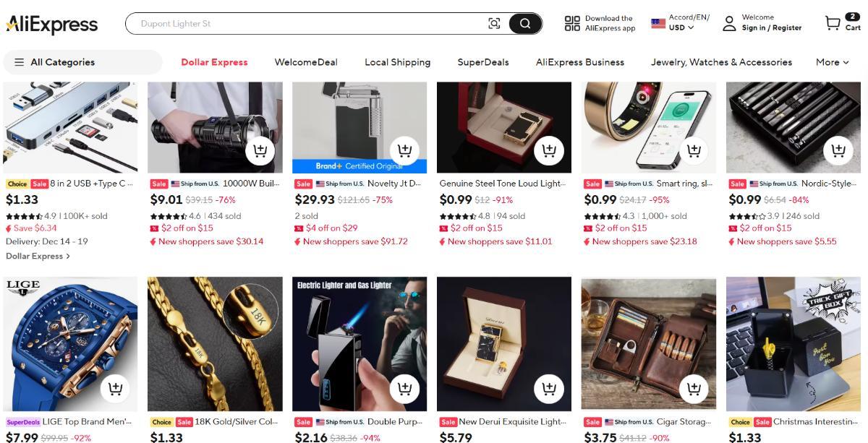This screenshot has width=868, height=443.
Task: Click the QR code app download icon
Action: click(x=572, y=24)
